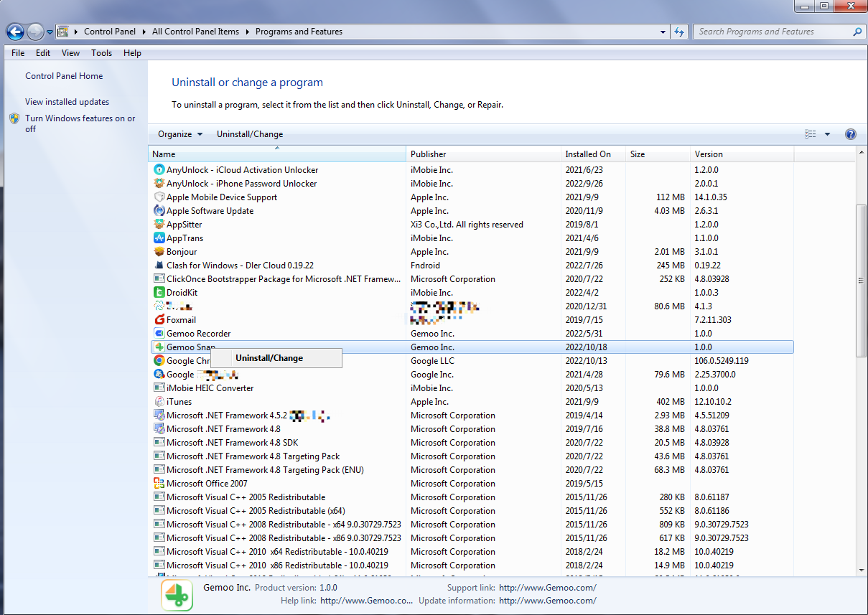
Task: Click the AnyUnlock iCloud Activation Unlocker icon
Action: pos(159,170)
